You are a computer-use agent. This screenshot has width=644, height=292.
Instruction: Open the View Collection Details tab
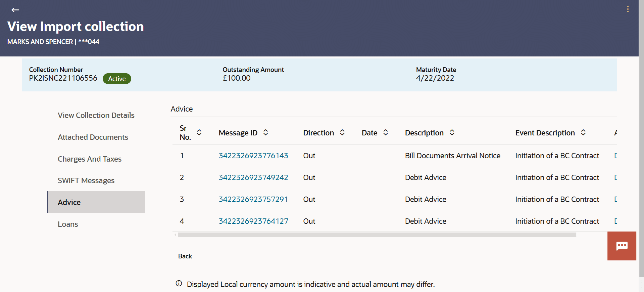point(96,115)
